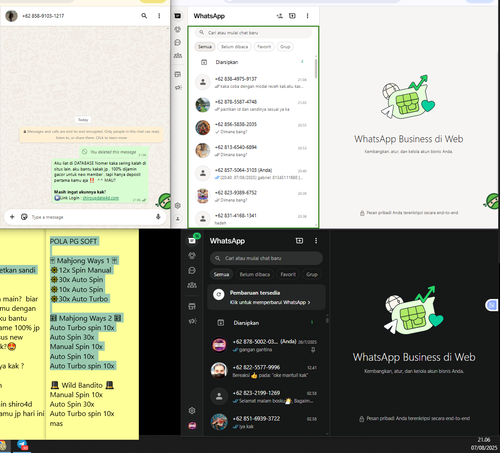Open the emoji and sticker picker in chat
This screenshot has height=453, width=500.
pyautogui.click(x=24, y=217)
